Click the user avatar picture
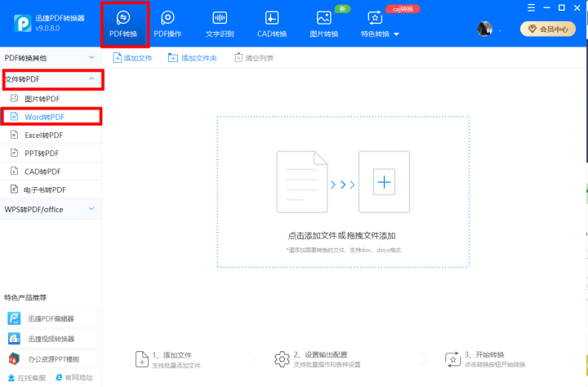The width and height of the screenshot is (588, 387). [x=484, y=29]
